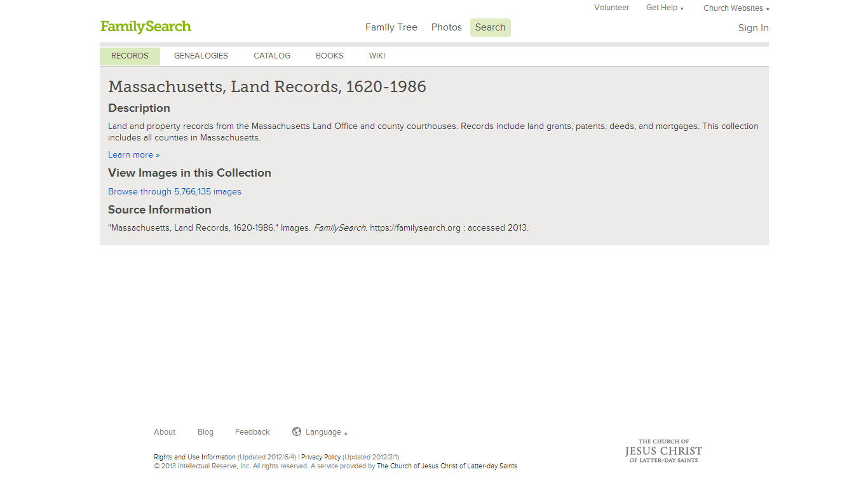
Task: Open the Language selector
Action: click(323, 431)
